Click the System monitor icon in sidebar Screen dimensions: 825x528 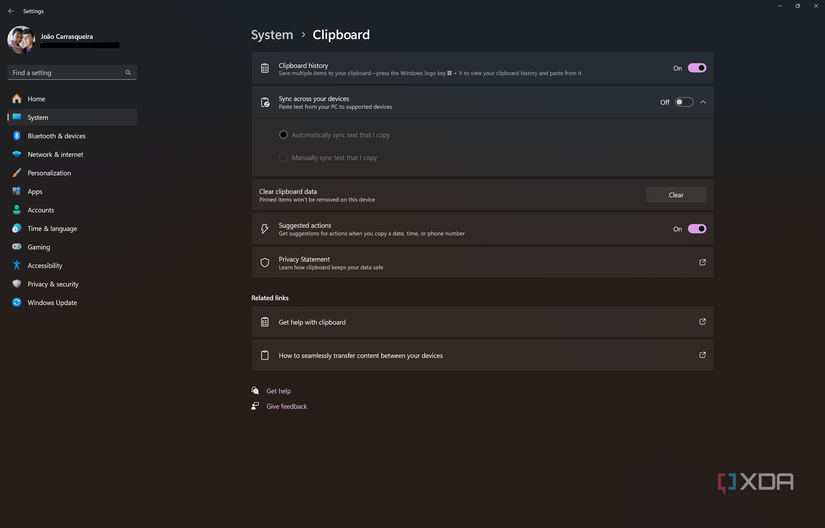pos(17,117)
